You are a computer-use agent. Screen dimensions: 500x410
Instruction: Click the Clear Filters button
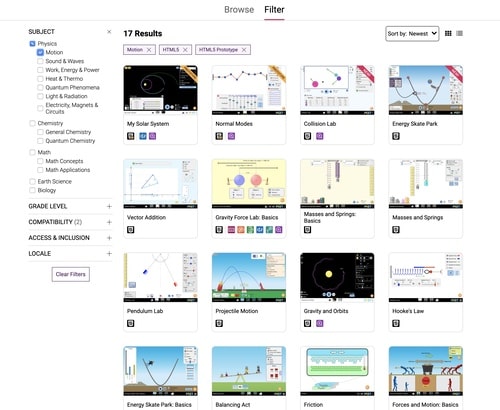pos(71,274)
